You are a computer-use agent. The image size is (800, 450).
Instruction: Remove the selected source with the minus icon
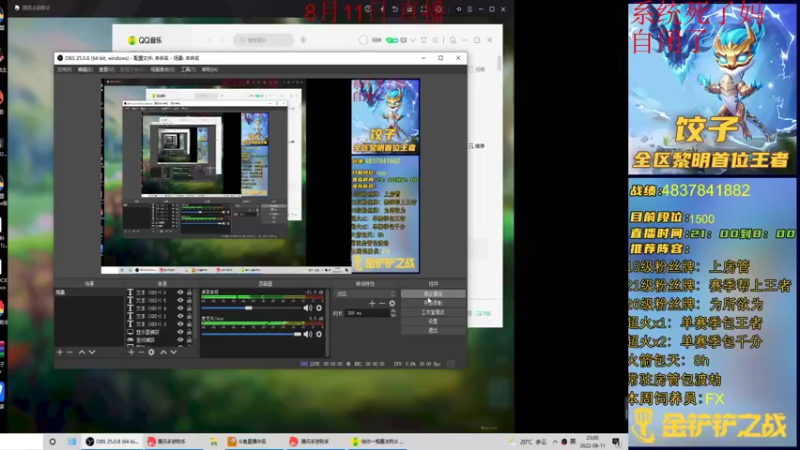[x=141, y=352]
